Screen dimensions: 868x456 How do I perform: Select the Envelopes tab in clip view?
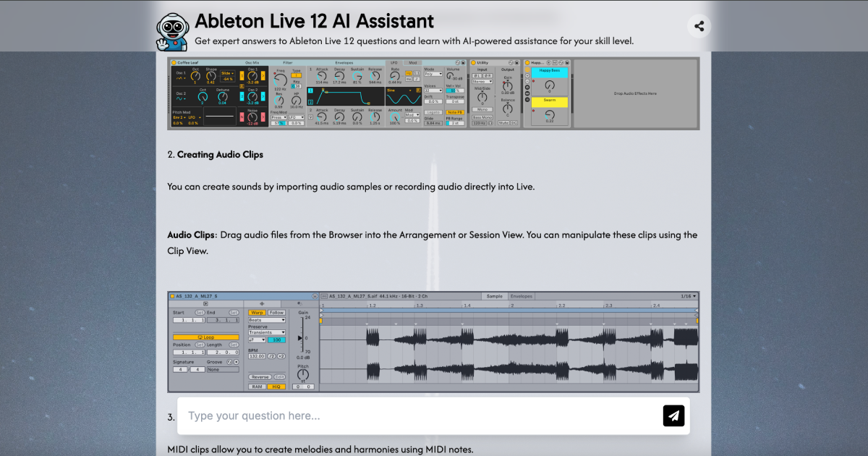click(x=522, y=296)
